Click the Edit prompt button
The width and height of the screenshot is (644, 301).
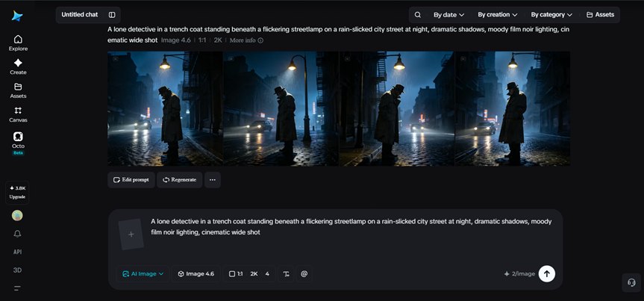(x=131, y=180)
